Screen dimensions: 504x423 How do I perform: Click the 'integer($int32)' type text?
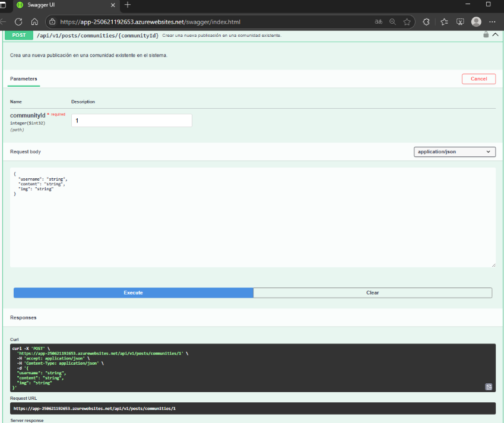pos(28,123)
